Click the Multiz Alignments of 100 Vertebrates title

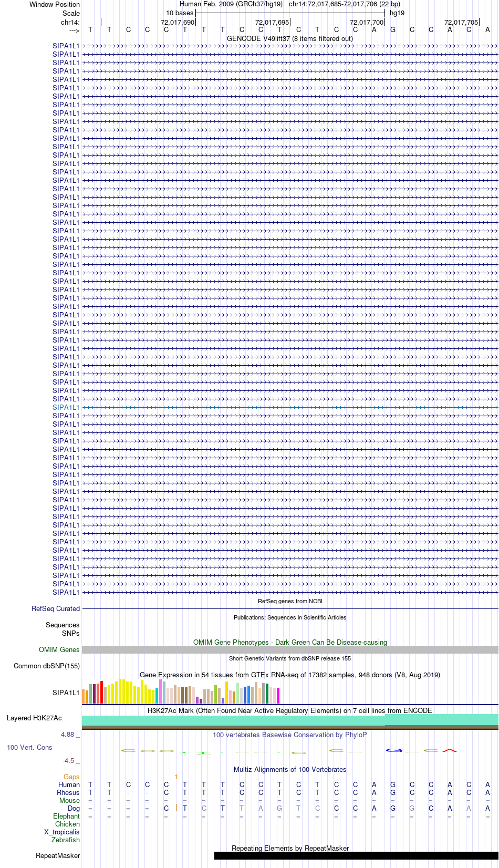tap(290, 769)
